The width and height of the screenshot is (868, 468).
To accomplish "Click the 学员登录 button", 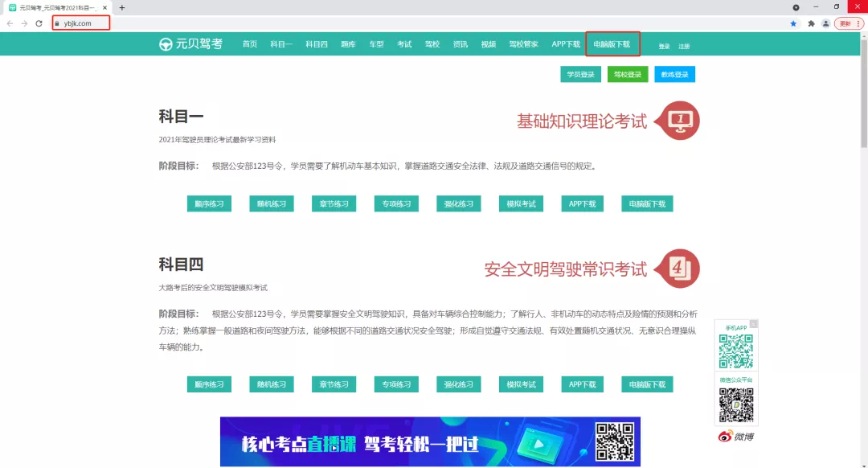I will click(x=580, y=75).
